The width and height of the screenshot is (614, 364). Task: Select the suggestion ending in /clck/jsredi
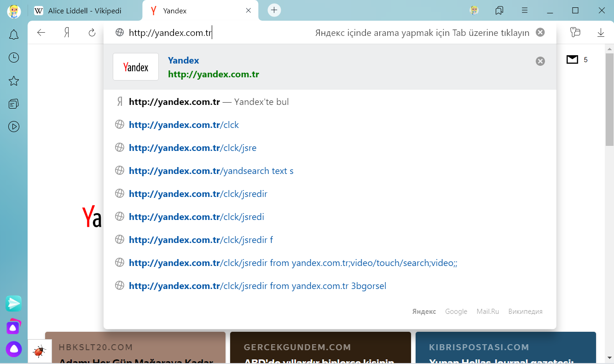(x=330, y=217)
